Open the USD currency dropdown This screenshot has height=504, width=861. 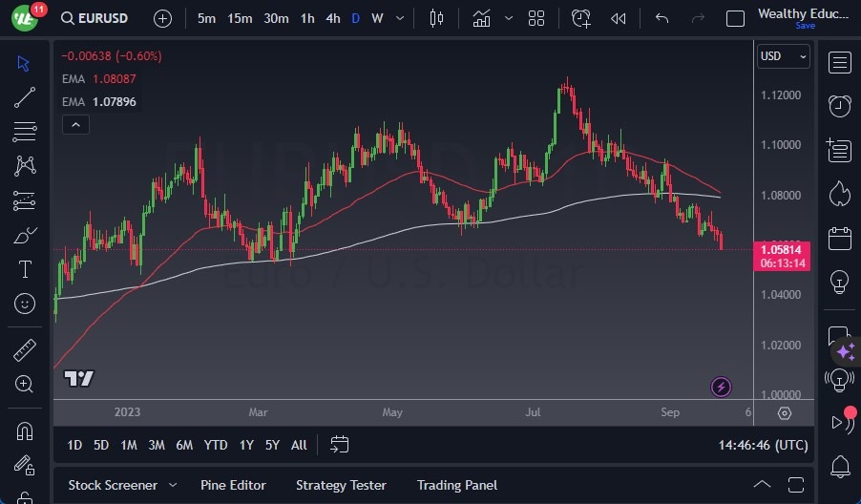tap(783, 56)
